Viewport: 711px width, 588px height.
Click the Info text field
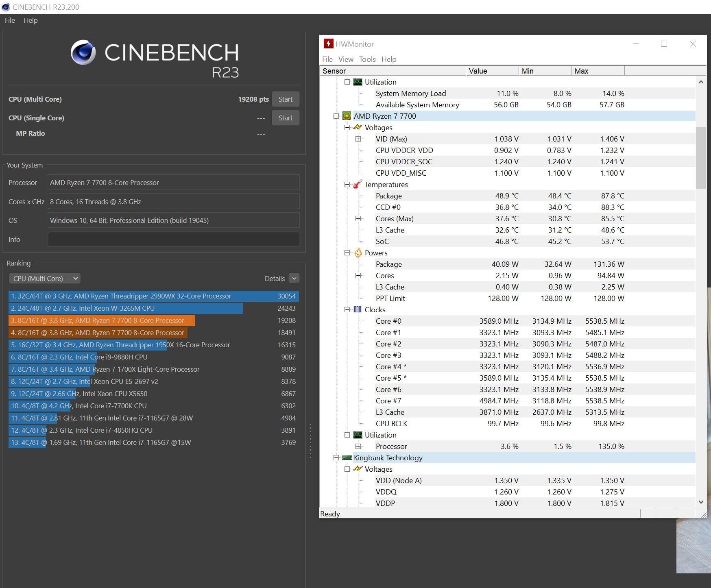tap(174, 240)
